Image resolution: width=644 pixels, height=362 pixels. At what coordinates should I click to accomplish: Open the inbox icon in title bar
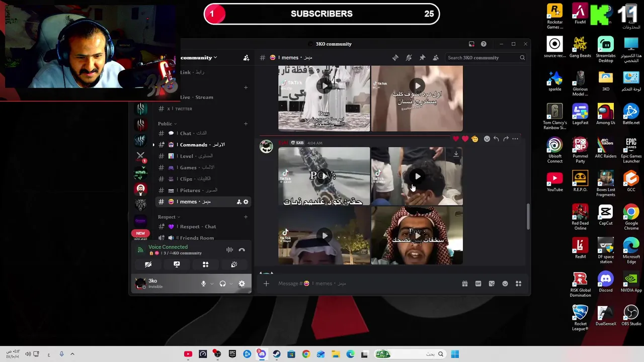(471, 44)
